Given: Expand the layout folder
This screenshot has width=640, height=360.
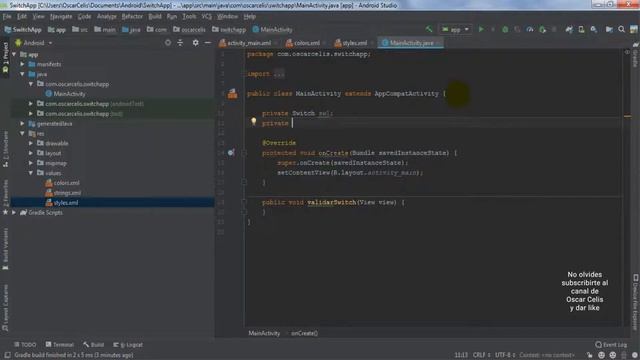Looking at the screenshot, I should (31, 153).
